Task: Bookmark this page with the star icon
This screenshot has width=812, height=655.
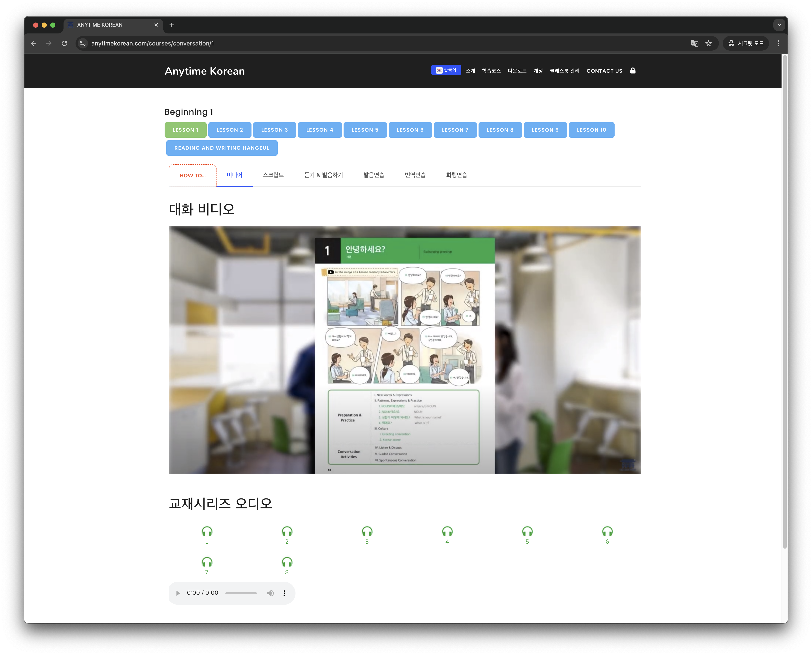Action: pos(709,43)
